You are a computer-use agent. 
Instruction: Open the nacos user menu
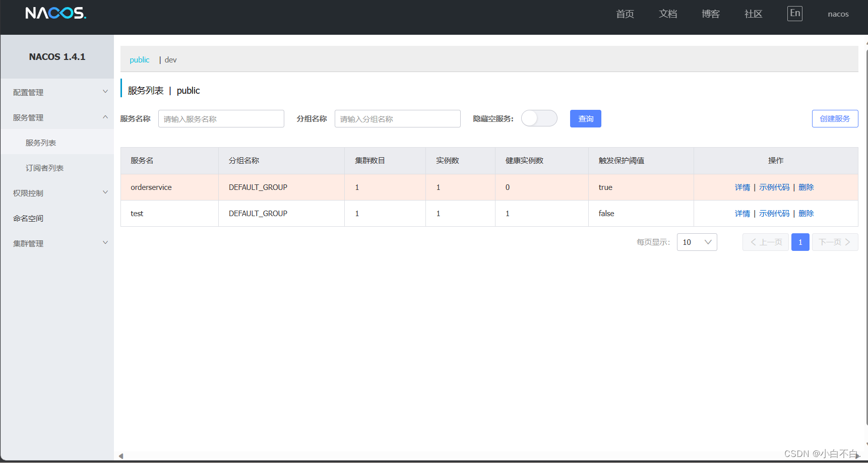click(838, 14)
